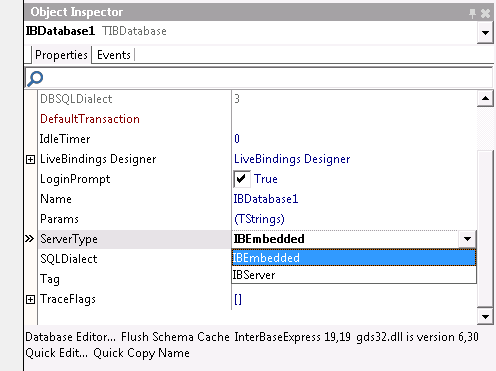Click Flush Schema Cache link
The width and height of the screenshot is (496, 371).
175,337
